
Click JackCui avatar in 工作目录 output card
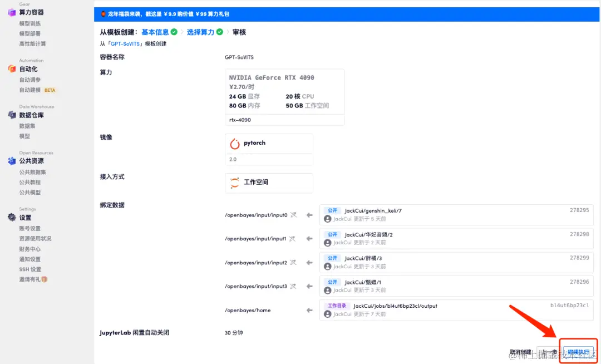(x=327, y=314)
